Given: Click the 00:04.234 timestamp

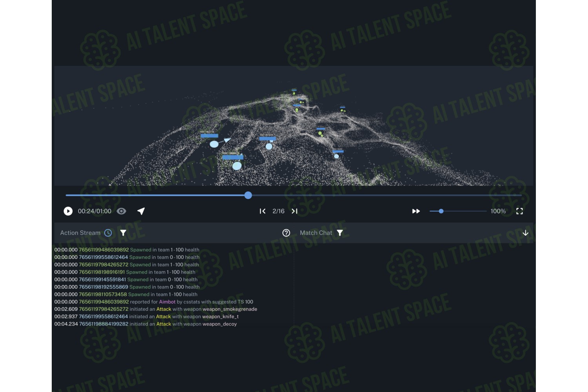Looking at the screenshot, I should [66, 324].
